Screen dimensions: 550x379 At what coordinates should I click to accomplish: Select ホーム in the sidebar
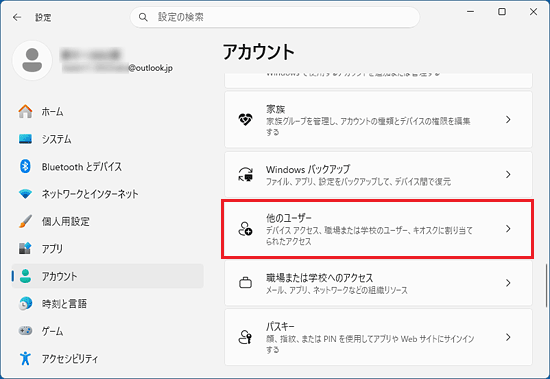pyautogui.click(x=107, y=112)
